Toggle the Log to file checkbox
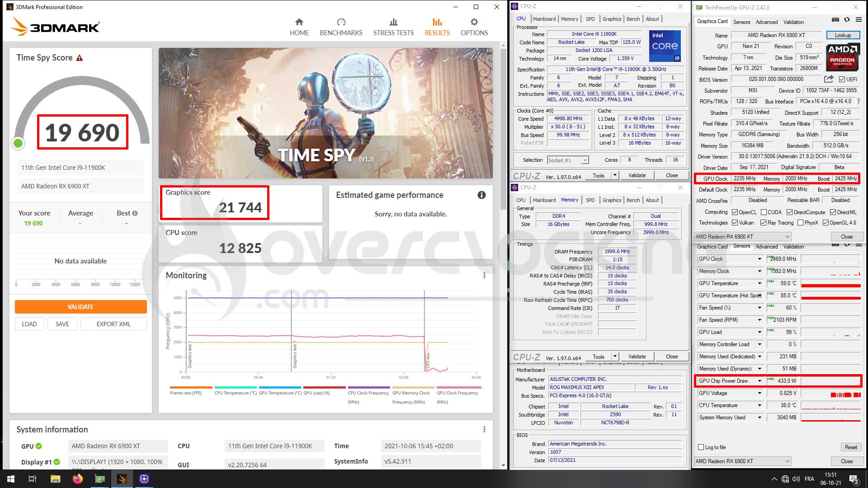This screenshot has width=868, height=488. [x=701, y=447]
